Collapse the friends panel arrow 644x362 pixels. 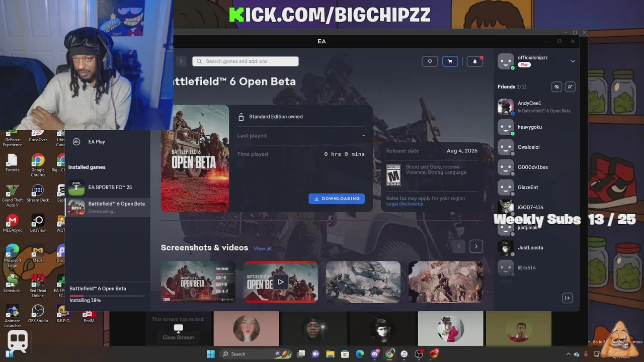pyautogui.click(x=568, y=298)
